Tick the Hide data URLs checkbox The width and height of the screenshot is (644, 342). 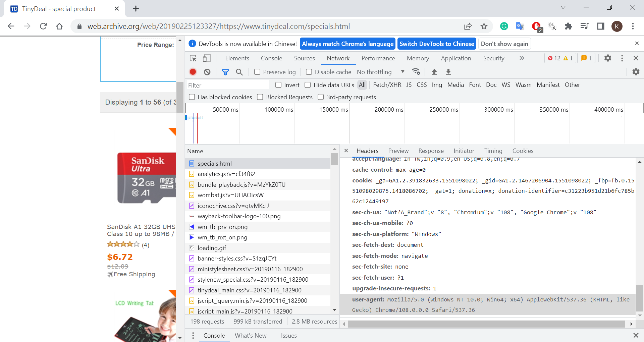tap(308, 85)
